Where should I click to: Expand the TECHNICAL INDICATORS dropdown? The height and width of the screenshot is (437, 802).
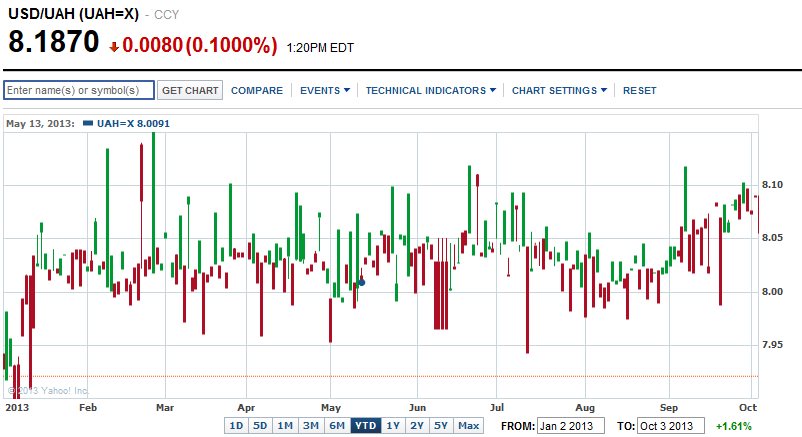431,91
